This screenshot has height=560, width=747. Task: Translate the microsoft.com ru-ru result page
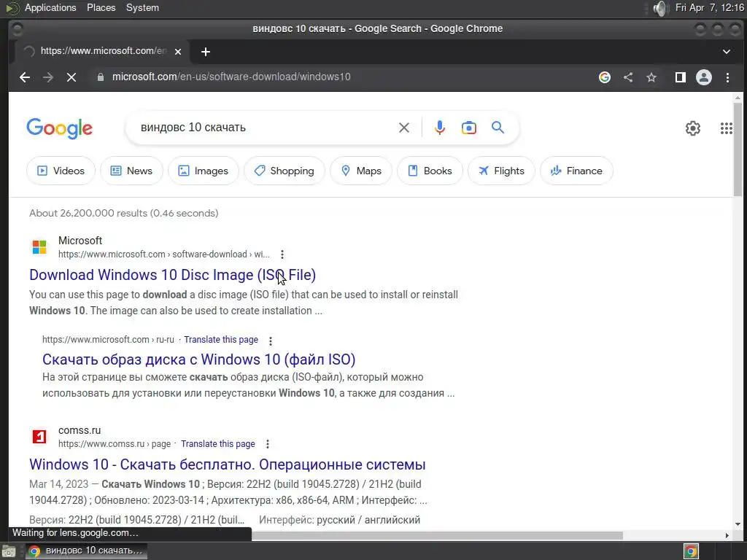click(221, 340)
